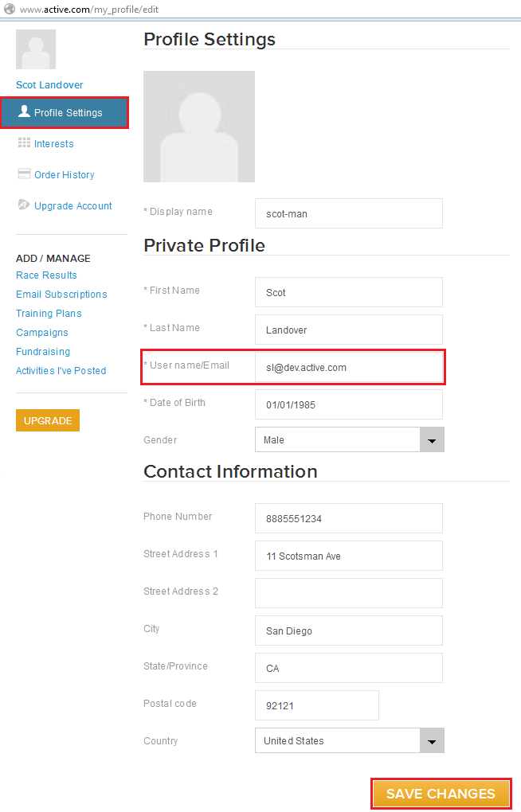Viewport: 521px width, 812px height.
Task: Click the globe icon in address bar
Action: click(9, 8)
